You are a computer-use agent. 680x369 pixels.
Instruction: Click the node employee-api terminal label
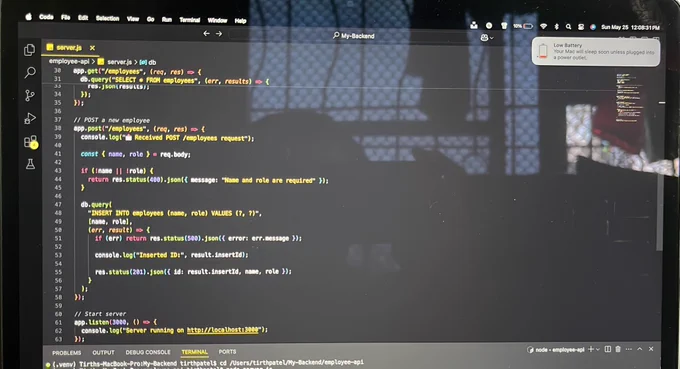point(556,349)
